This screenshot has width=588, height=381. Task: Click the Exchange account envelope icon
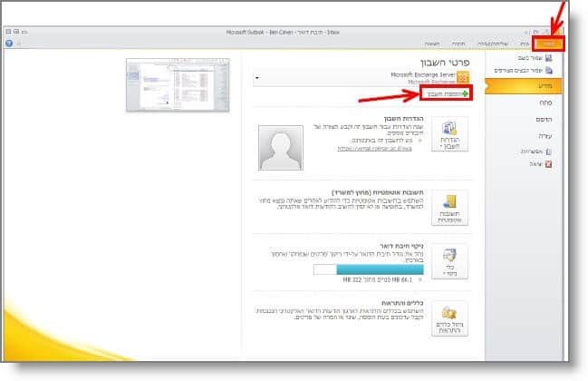coord(463,78)
